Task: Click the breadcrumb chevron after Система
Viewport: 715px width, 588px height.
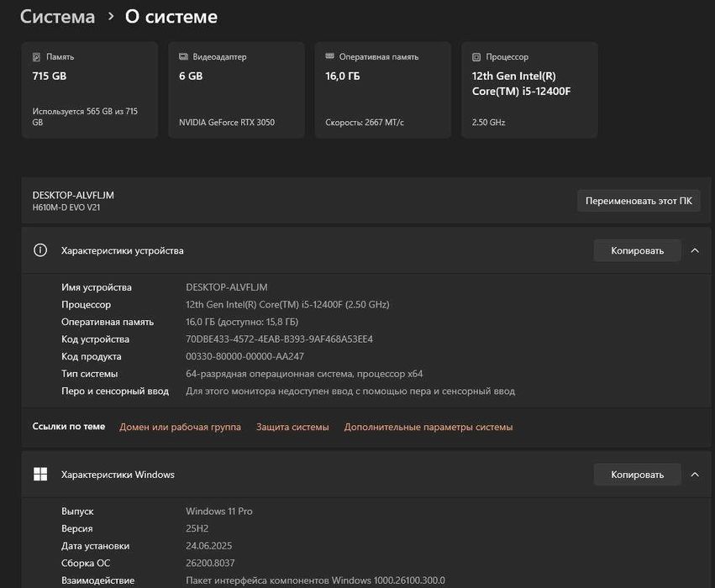Action: click(111, 17)
